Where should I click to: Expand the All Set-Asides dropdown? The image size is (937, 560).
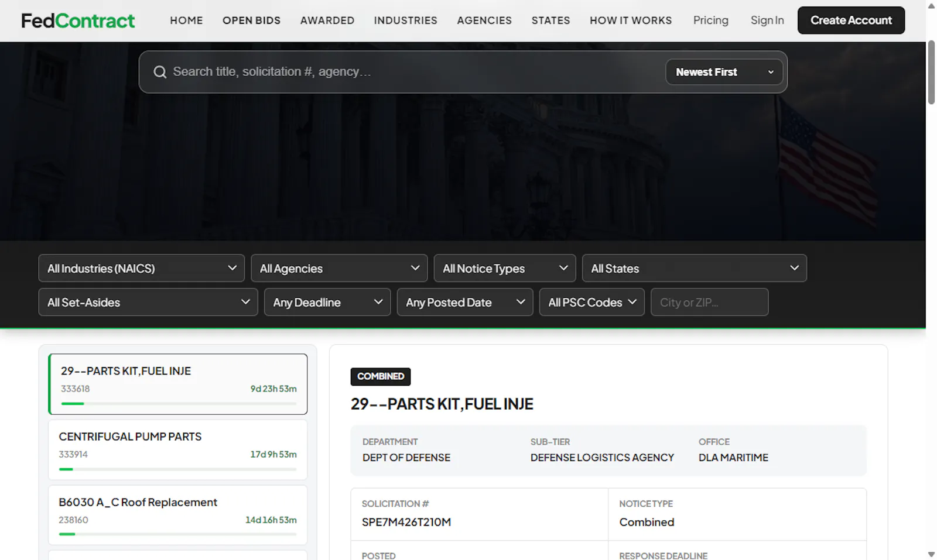point(148,302)
